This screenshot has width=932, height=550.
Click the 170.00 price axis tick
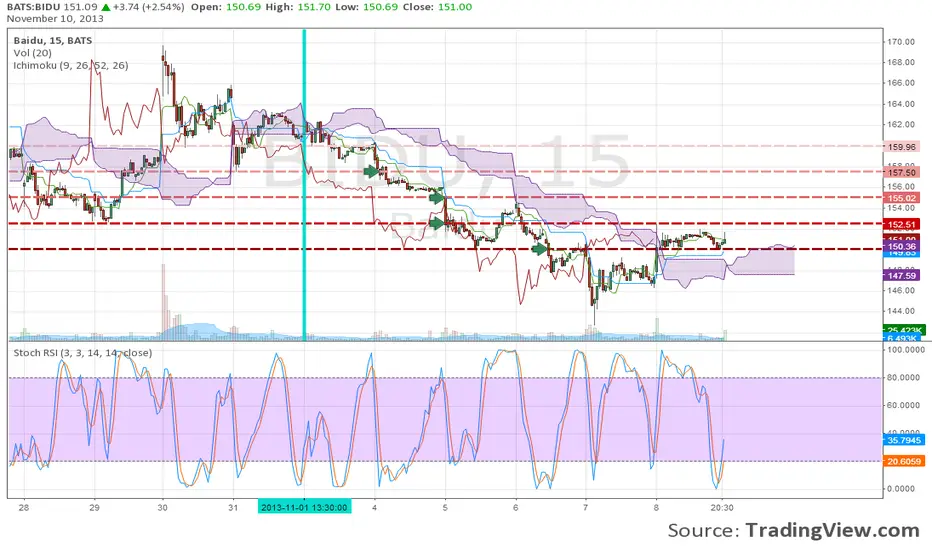(x=901, y=42)
